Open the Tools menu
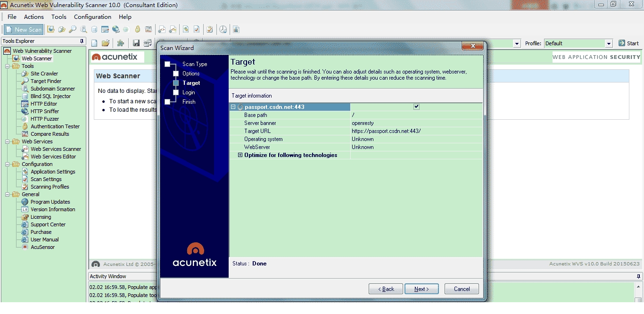This screenshot has height=314, width=644. [59, 17]
